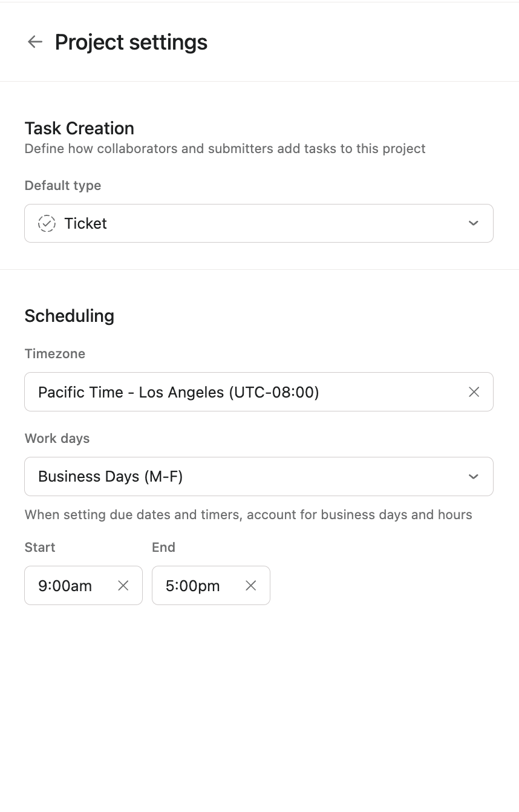519x812 pixels.
Task: Click into the Timezone field text
Action: click(x=178, y=392)
